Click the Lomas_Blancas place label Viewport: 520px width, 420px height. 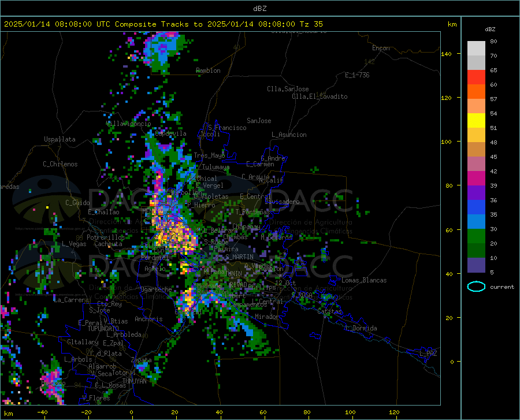click(364, 280)
